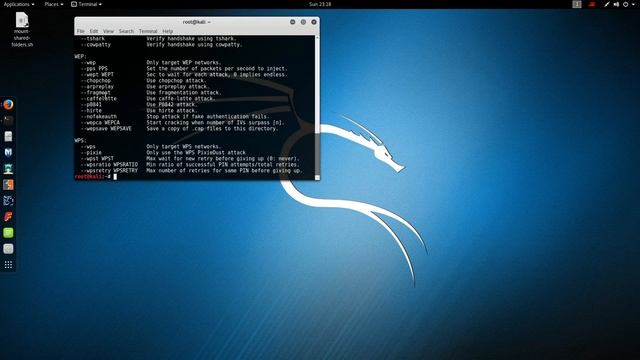The height and width of the screenshot is (360, 640).
Task: Open the terminal File menu
Action: tap(80, 31)
